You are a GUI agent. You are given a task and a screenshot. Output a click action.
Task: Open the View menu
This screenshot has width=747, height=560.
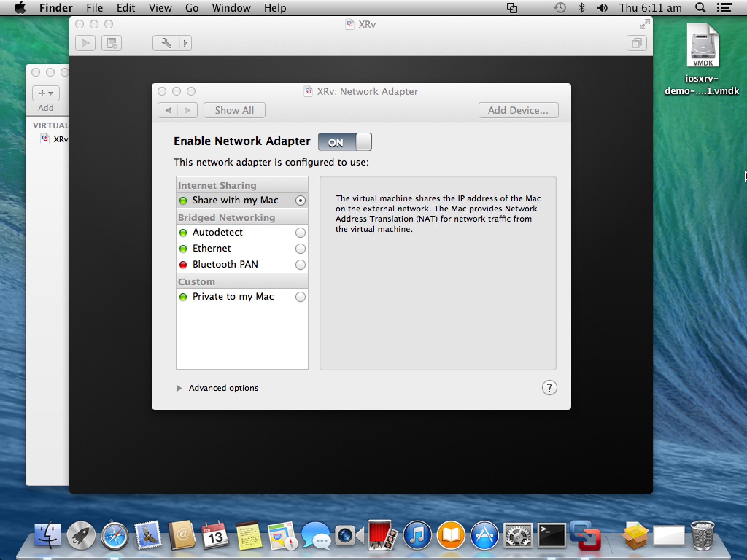(160, 8)
